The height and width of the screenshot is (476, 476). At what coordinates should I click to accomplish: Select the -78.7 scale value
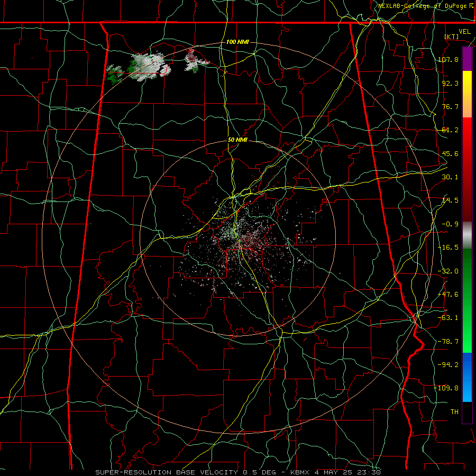point(448,342)
